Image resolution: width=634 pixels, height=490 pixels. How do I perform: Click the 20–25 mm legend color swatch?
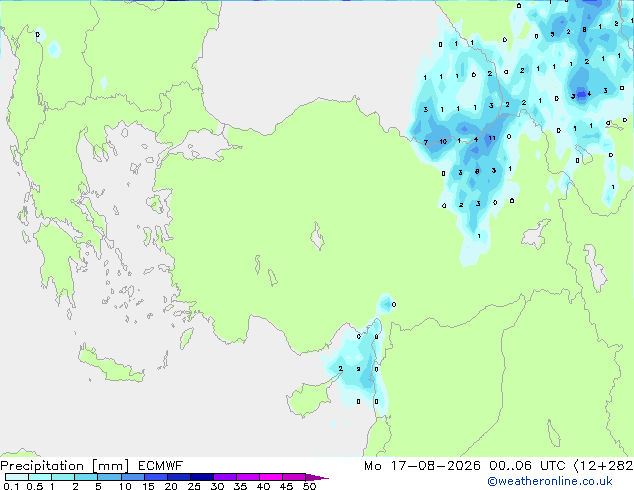click(x=178, y=477)
